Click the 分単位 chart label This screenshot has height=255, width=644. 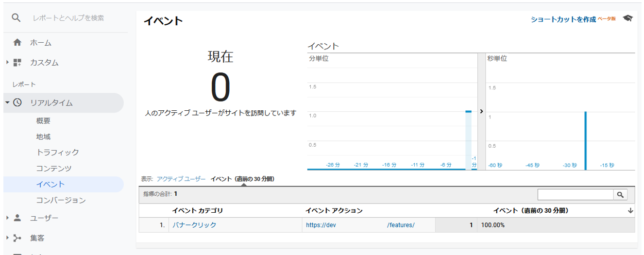319,58
